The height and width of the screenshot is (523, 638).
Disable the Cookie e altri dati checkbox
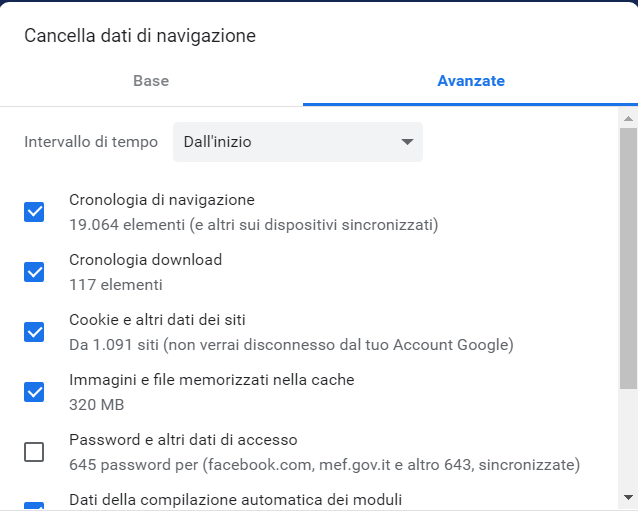(x=34, y=332)
